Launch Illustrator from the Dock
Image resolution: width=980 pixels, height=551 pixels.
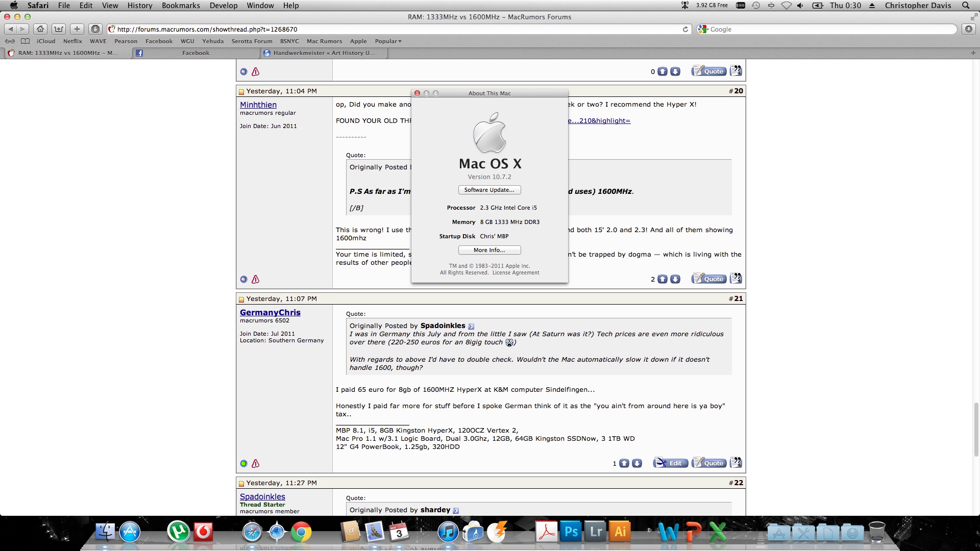click(x=620, y=532)
